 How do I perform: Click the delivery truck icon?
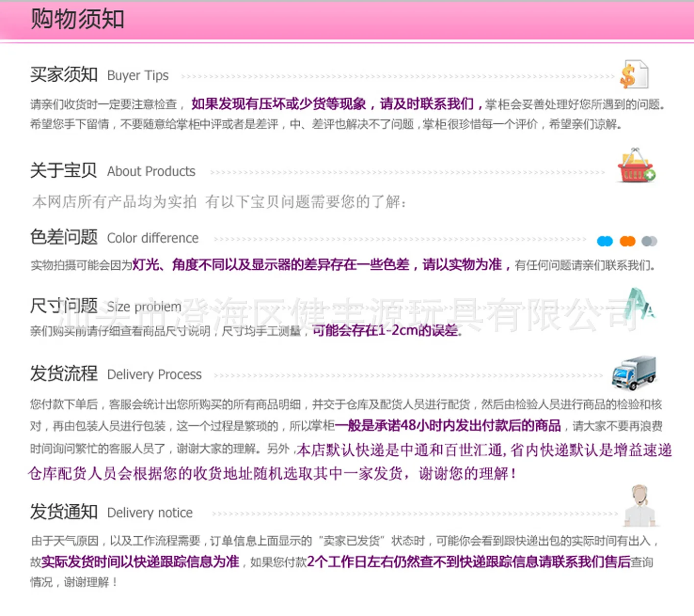coord(634,373)
